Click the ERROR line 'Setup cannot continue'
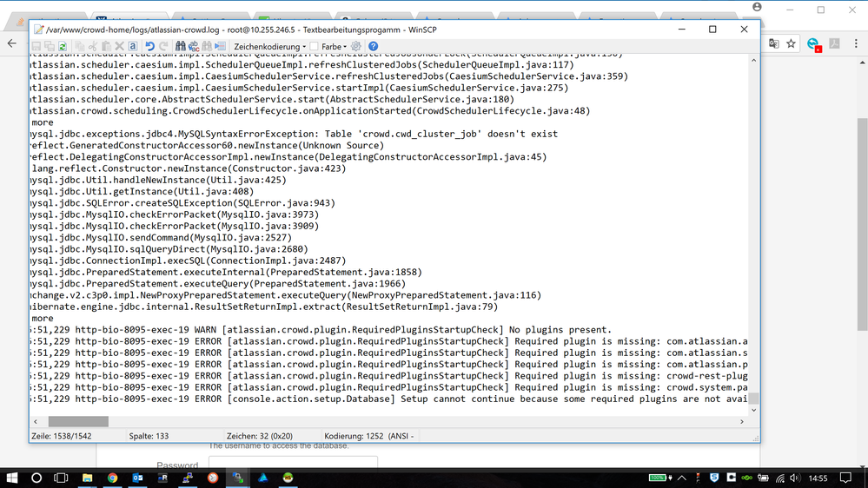 pyautogui.click(x=389, y=399)
